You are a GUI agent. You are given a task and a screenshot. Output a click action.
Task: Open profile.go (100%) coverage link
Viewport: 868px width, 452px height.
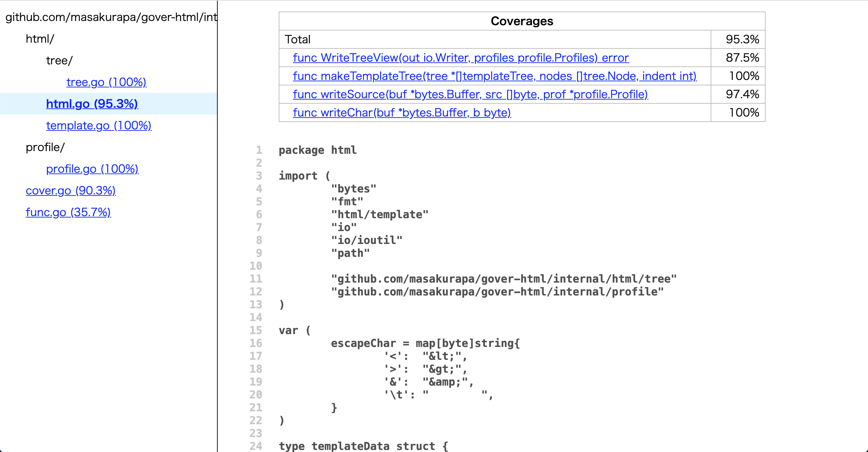[92, 169]
